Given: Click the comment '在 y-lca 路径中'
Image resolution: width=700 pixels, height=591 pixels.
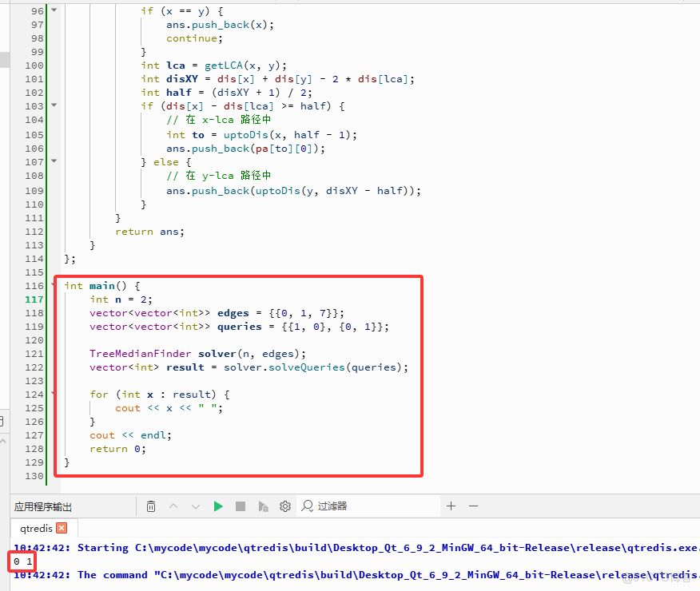Looking at the screenshot, I should (x=219, y=175).
